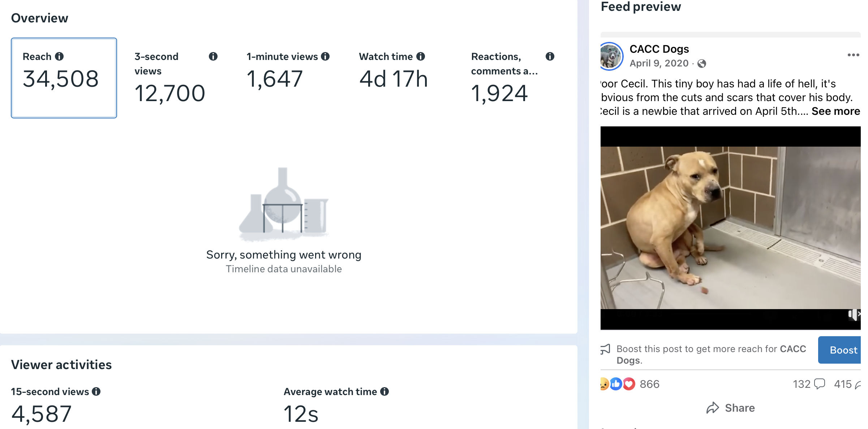868x429 pixels.
Task: Open the three-dot post options menu
Action: [x=853, y=55]
